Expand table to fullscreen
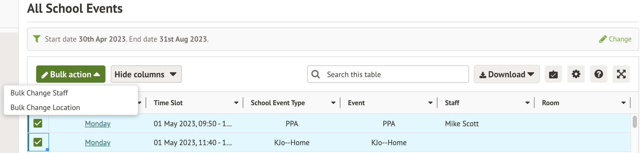The width and height of the screenshot is (644, 153). 621,74
